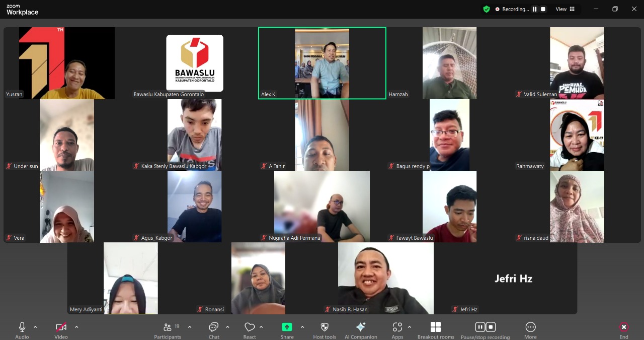The height and width of the screenshot is (340, 644).
Task: Open Host tools shield icon
Action: [x=325, y=327]
